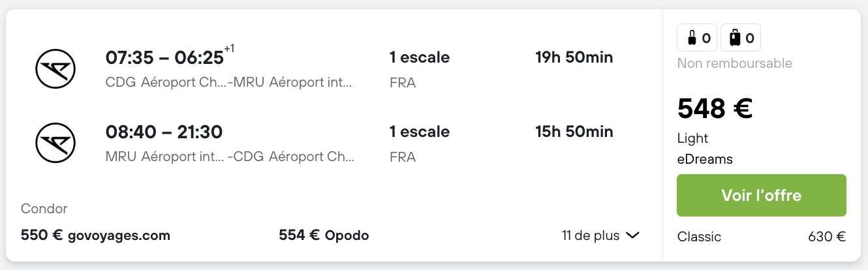Click the return "1 escale" stop info

coord(420,132)
